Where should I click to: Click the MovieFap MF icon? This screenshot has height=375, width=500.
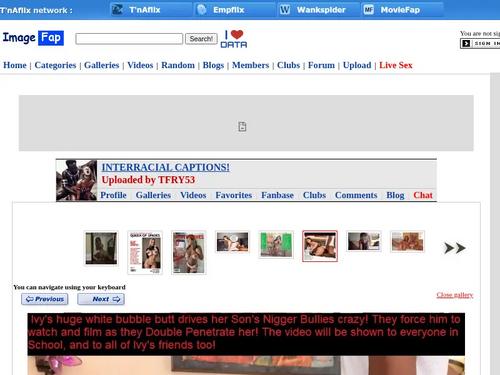[x=368, y=10]
